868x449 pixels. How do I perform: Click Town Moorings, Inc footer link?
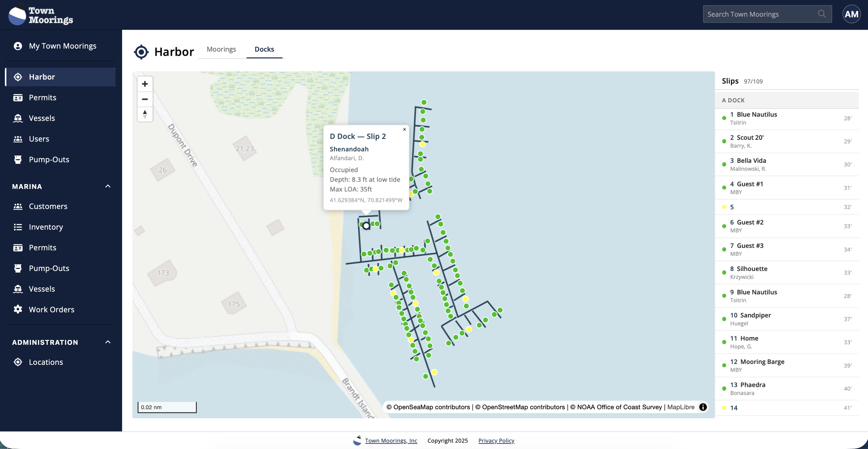coord(391,440)
